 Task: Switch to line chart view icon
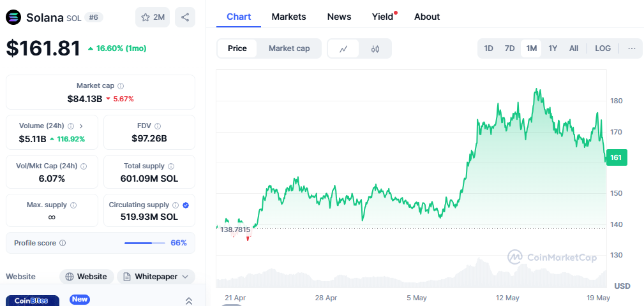pyautogui.click(x=343, y=49)
